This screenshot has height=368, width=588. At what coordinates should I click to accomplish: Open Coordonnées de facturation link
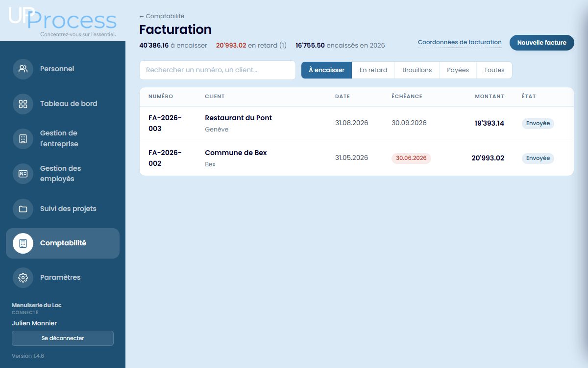(460, 42)
